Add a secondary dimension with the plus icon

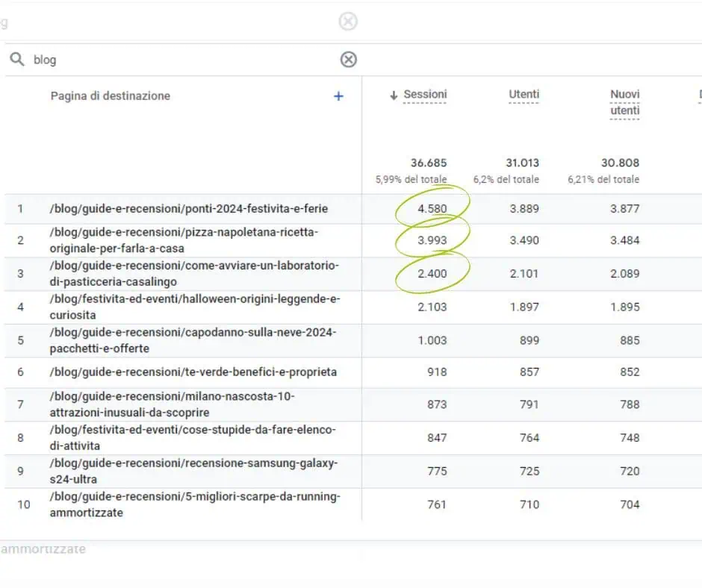(338, 96)
